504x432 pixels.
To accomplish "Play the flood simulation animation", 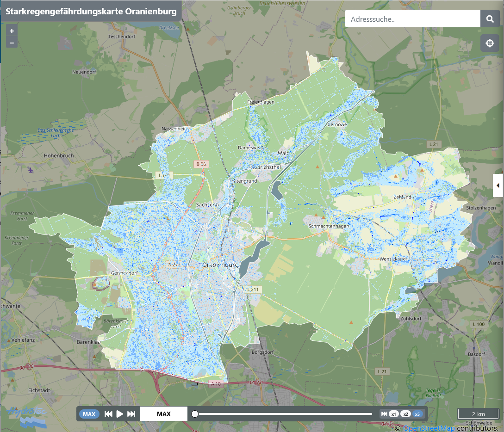I will pyautogui.click(x=120, y=414).
